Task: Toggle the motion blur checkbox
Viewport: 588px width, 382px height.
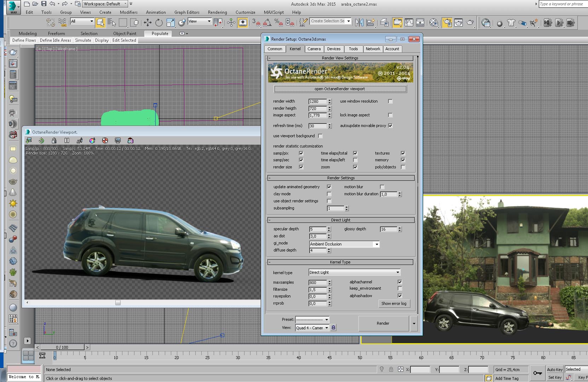Action: (382, 187)
